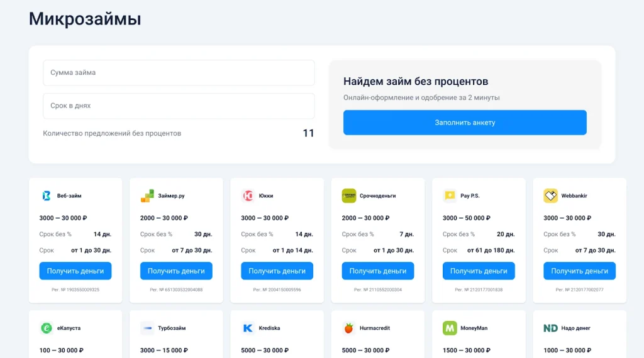
Task: Click the Срочноденьги lender name
Action: tap(377, 195)
